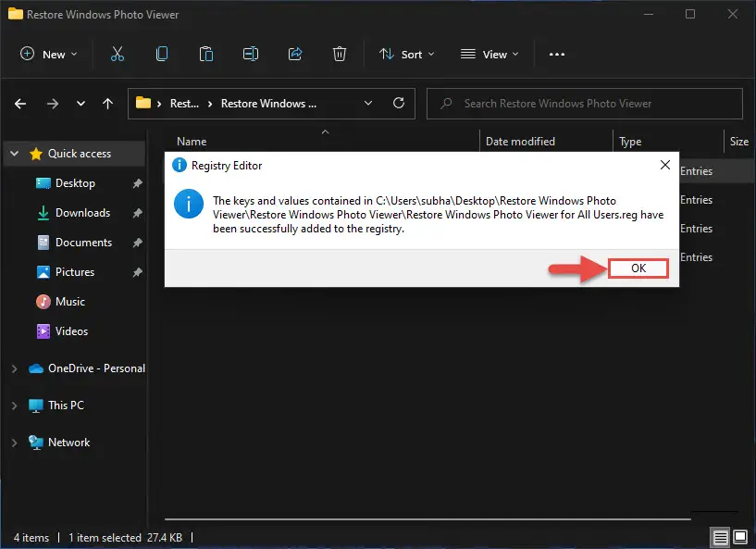Click the Videos icon in sidebar

(x=43, y=331)
